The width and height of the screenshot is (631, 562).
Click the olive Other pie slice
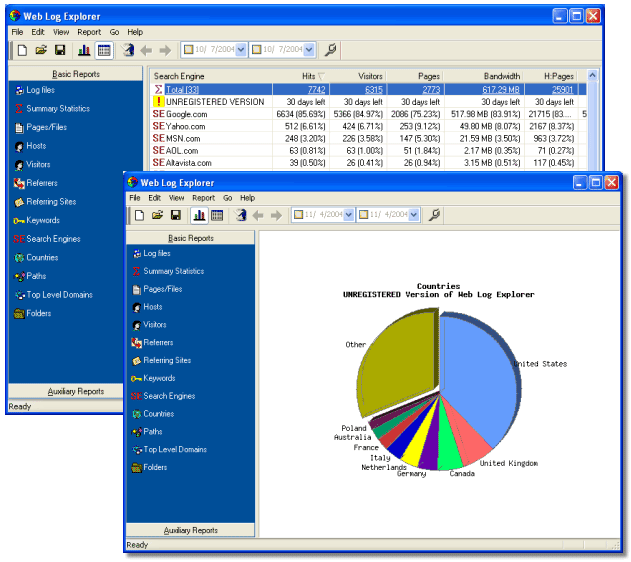point(398,362)
